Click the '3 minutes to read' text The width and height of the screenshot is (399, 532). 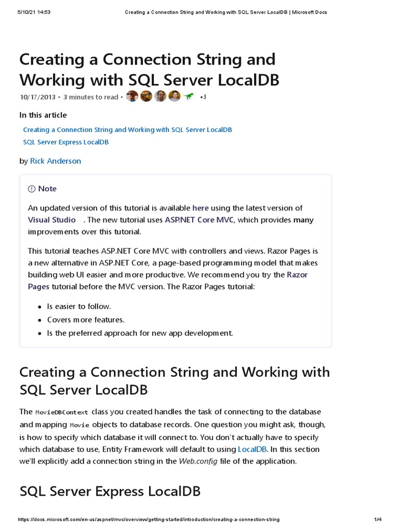(90, 97)
